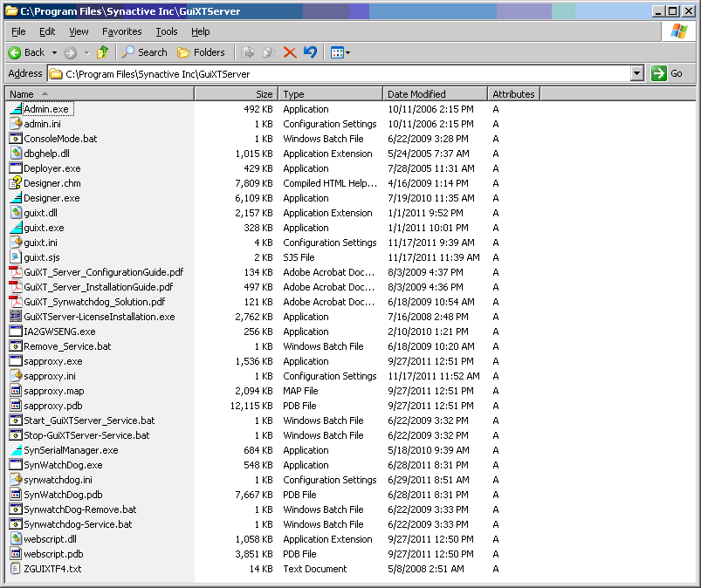Click the Move To toolbar icon
701x588 pixels.
(248, 52)
